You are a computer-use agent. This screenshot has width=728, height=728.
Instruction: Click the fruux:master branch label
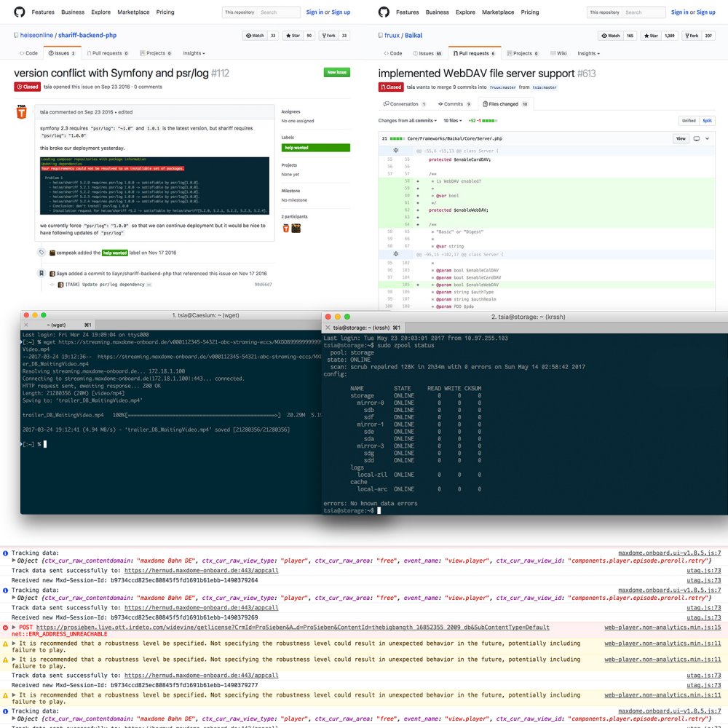pos(503,87)
